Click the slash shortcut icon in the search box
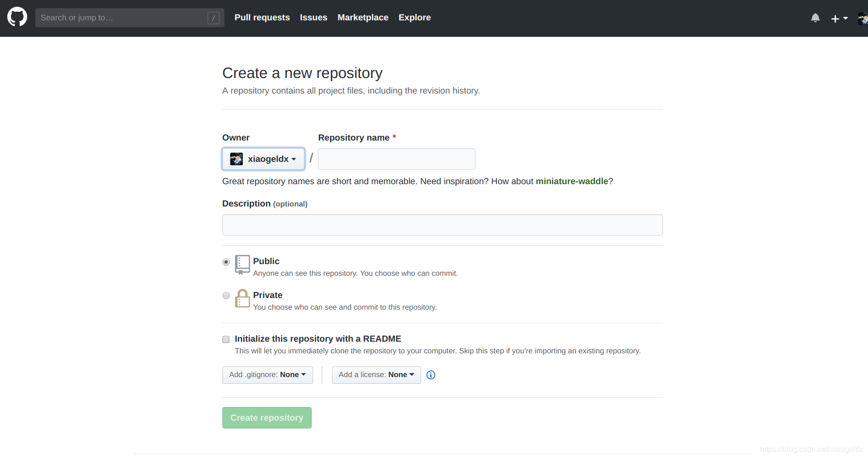This screenshot has height=458, width=868. pos(213,18)
